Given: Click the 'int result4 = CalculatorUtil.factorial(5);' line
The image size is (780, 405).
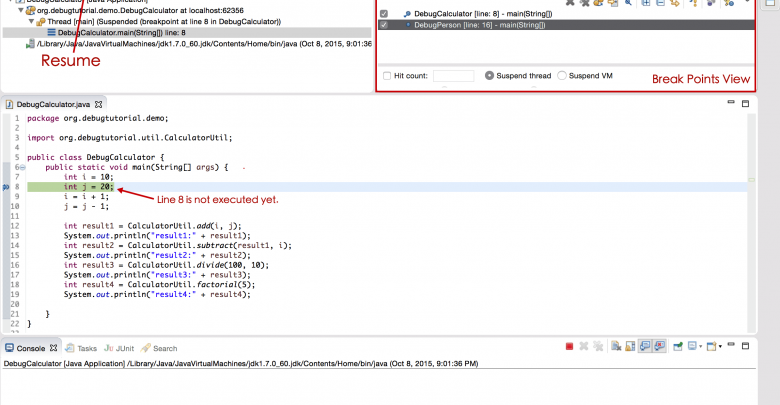Looking at the screenshot, I should pos(159,285).
